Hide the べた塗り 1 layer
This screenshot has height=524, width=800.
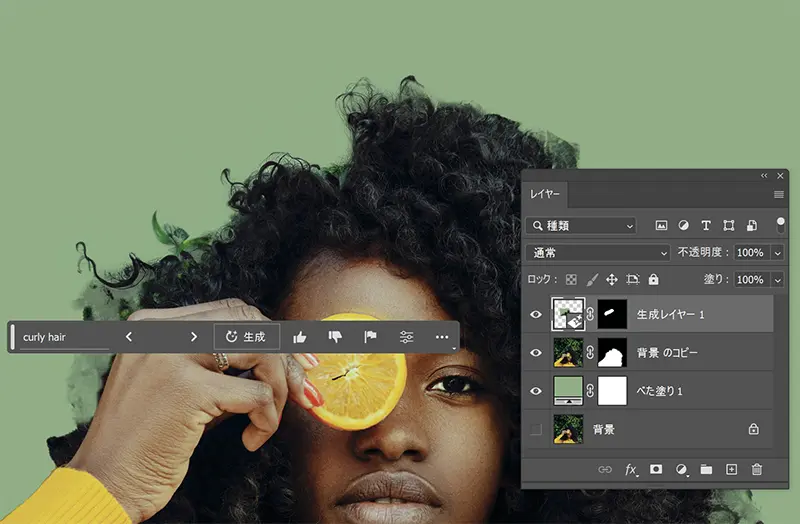point(536,391)
